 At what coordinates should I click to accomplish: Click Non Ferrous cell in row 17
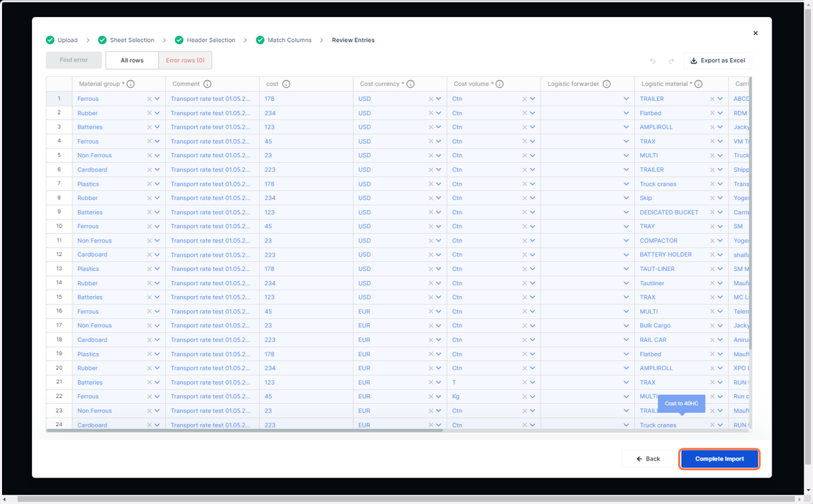pos(119,326)
